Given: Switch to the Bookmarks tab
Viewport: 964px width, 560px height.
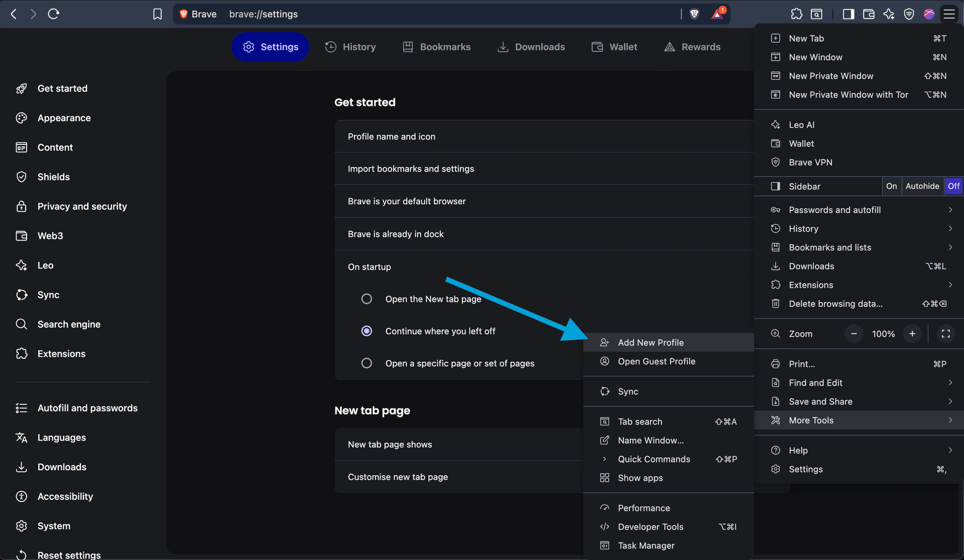Looking at the screenshot, I should coord(437,47).
